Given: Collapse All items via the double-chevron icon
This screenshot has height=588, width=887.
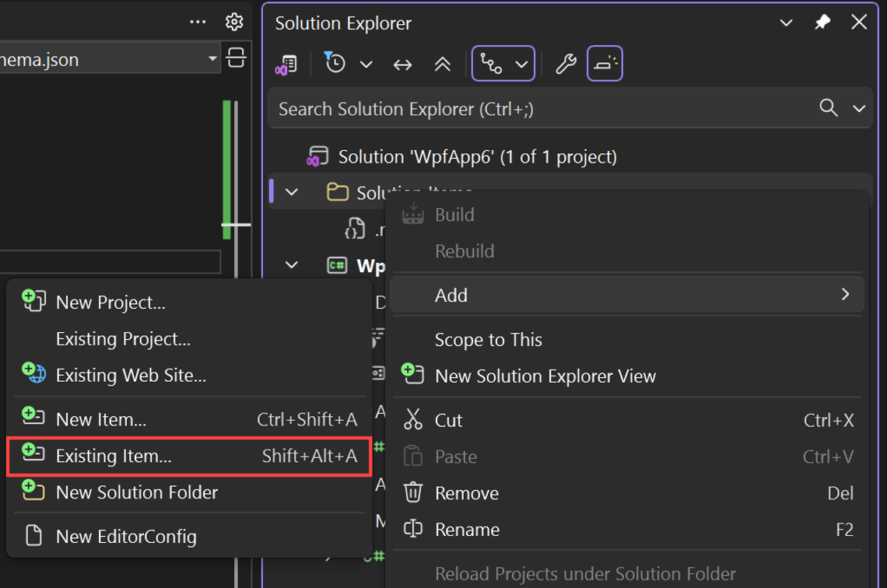Looking at the screenshot, I should [442, 64].
